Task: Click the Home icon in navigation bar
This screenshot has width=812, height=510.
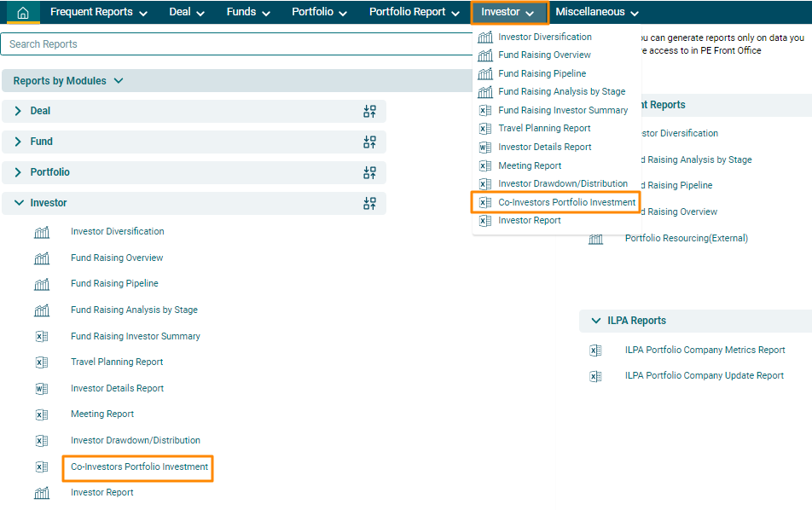Action: (x=23, y=13)
